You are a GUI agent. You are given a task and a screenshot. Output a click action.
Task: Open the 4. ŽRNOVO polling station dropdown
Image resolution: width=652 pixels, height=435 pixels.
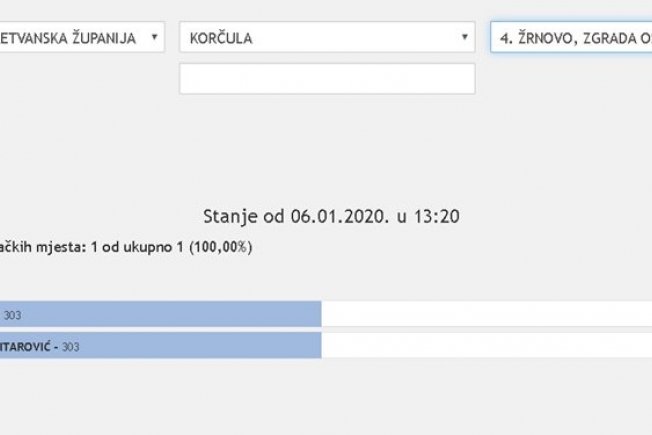[x=571, y=38]
